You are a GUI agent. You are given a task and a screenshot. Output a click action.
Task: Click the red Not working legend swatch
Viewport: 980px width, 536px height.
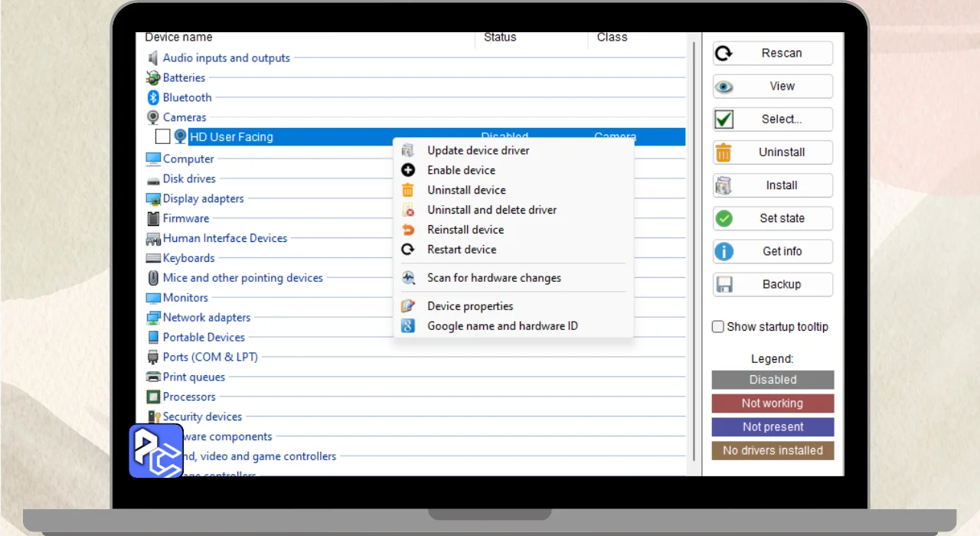click(773, 404)
